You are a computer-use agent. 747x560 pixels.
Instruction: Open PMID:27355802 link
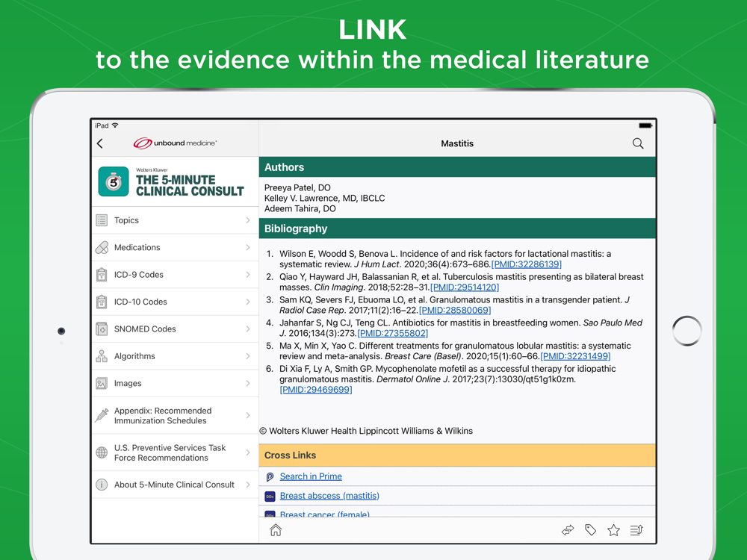tap(393, 333)
